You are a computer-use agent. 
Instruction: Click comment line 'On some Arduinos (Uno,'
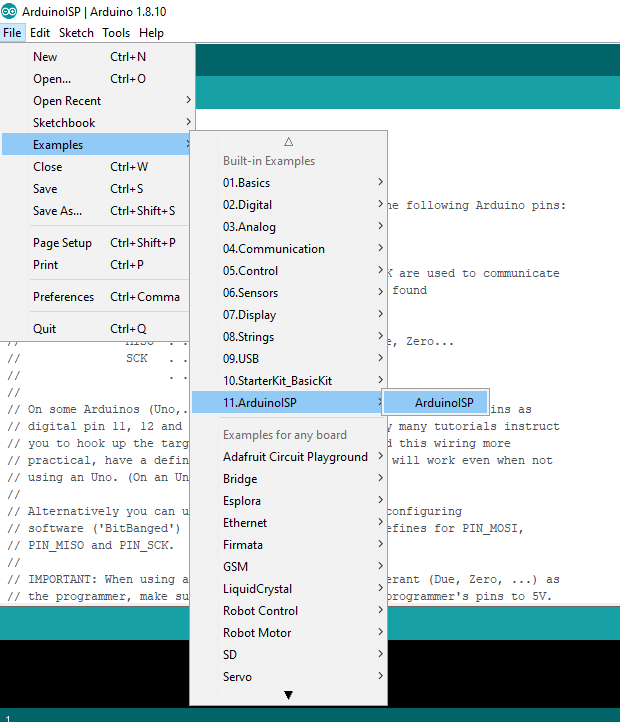coord(104,409)
